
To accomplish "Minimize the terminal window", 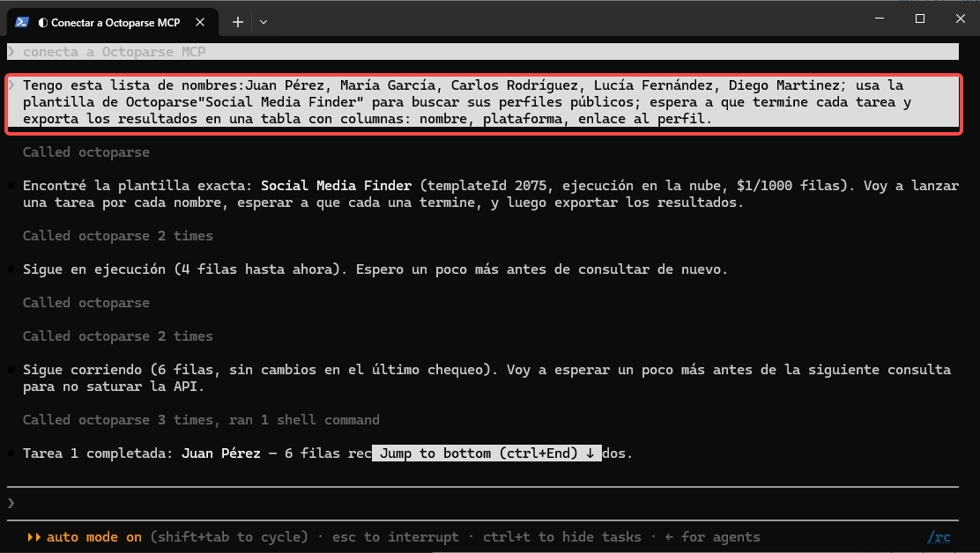I will (880, 18).
